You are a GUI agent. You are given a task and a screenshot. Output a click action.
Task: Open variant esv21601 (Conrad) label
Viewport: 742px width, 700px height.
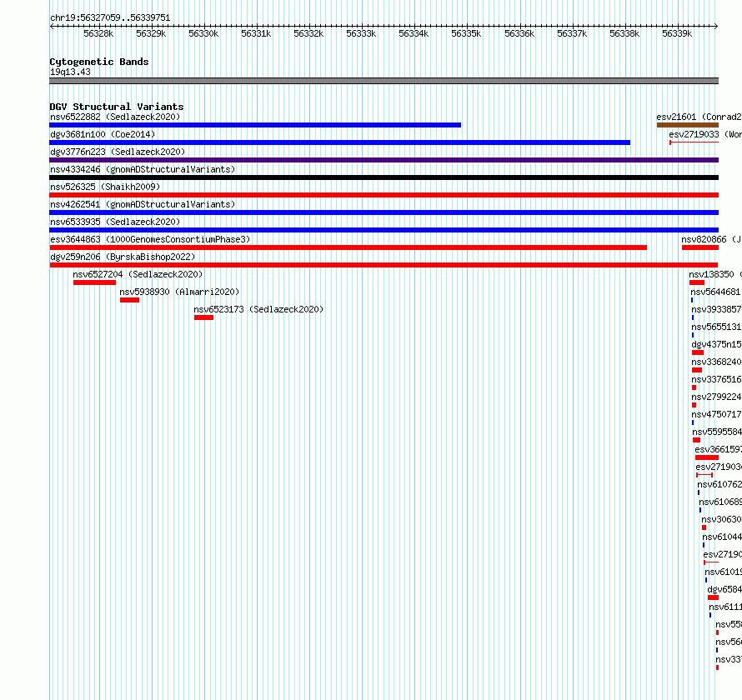pyautogui.click(x=699, y=117)
